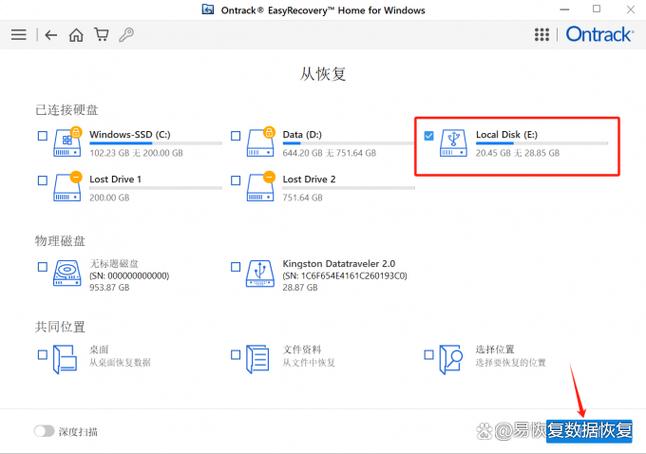Image resolution: width=646 pixels, height=454 pixels.
Task: Click the 20.45 GB of 28.85 GB text
Action: 517,153
